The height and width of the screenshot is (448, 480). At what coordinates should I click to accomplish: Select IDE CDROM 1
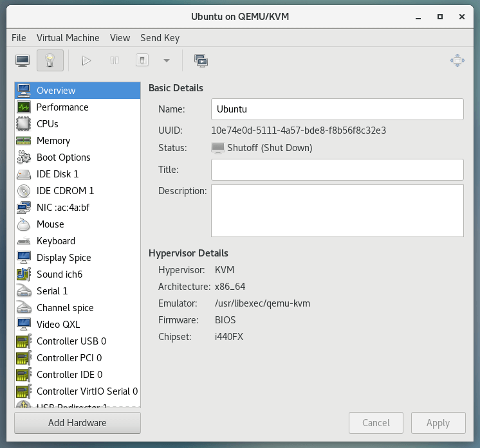(77, 191)
